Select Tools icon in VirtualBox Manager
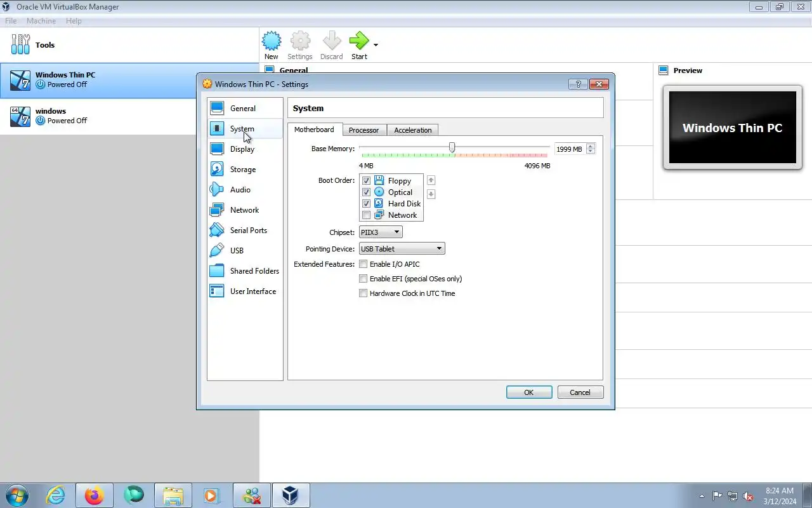This screenshot has height=508, width=812. coord(20,44)
